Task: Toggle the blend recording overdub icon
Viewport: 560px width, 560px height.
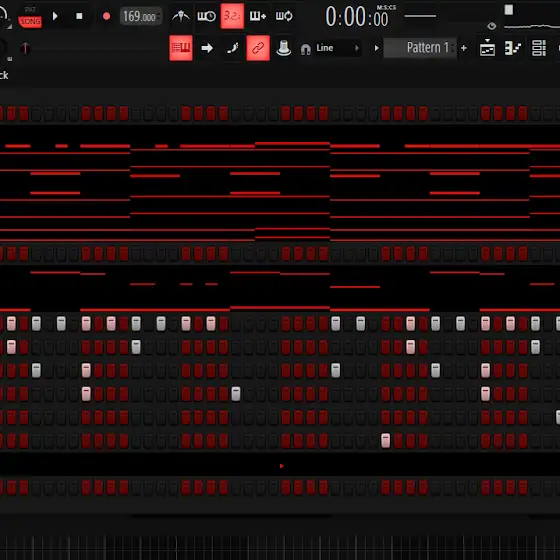Action: [x=258, y=16]
